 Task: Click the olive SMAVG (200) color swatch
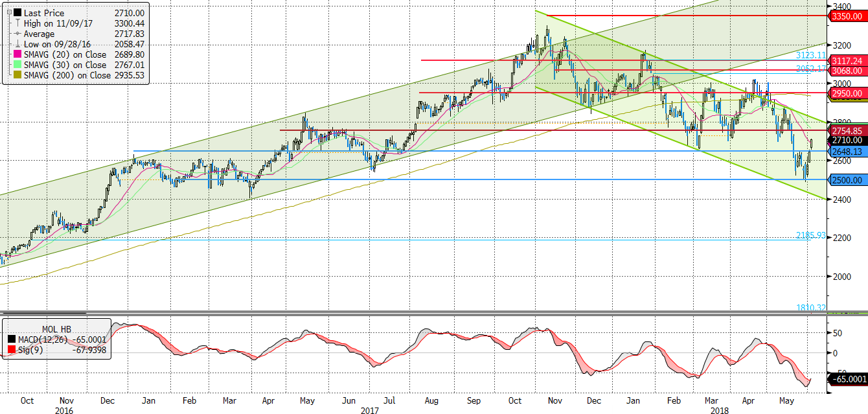17,75
